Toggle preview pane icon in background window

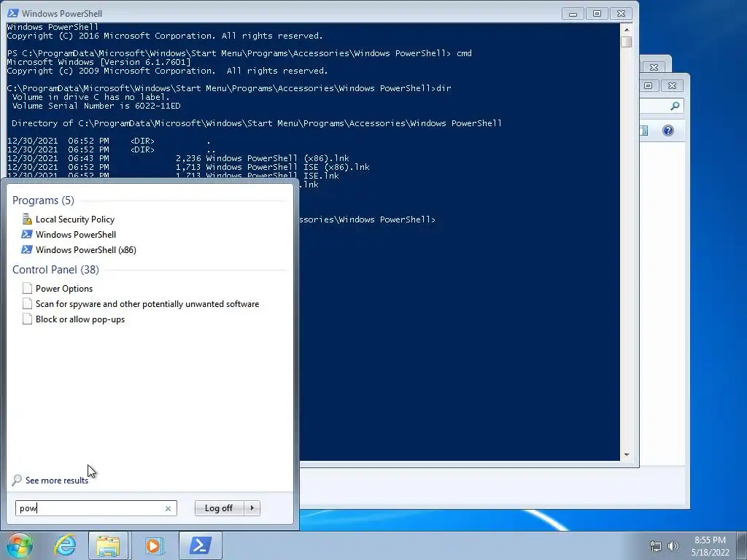tap(643, 131)
